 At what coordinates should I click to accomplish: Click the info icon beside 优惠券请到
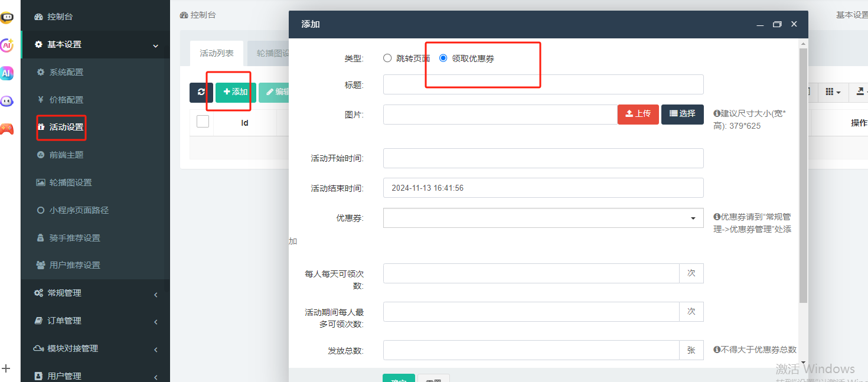click(717, 217)
